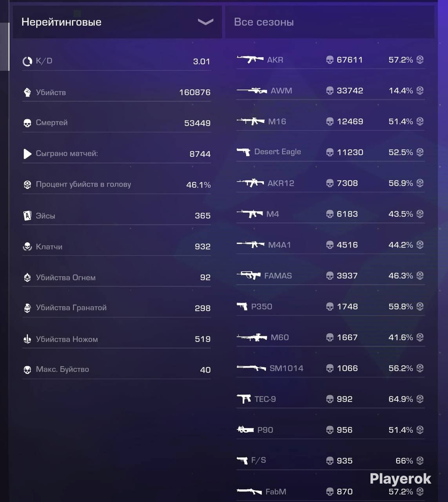
Task: Click the M16 weapon row
Action: coord(331,121)
